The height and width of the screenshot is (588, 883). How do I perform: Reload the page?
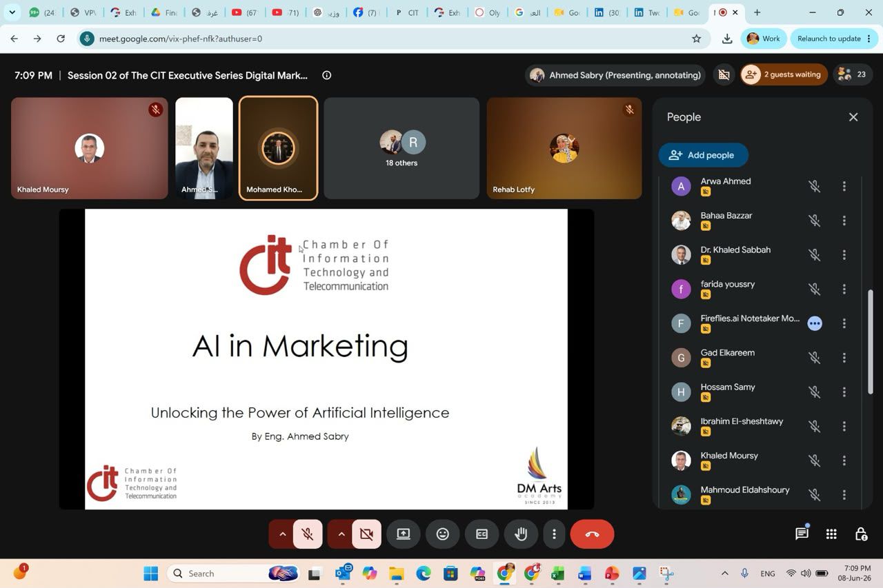pyautogui.click(x=61, y=39)
